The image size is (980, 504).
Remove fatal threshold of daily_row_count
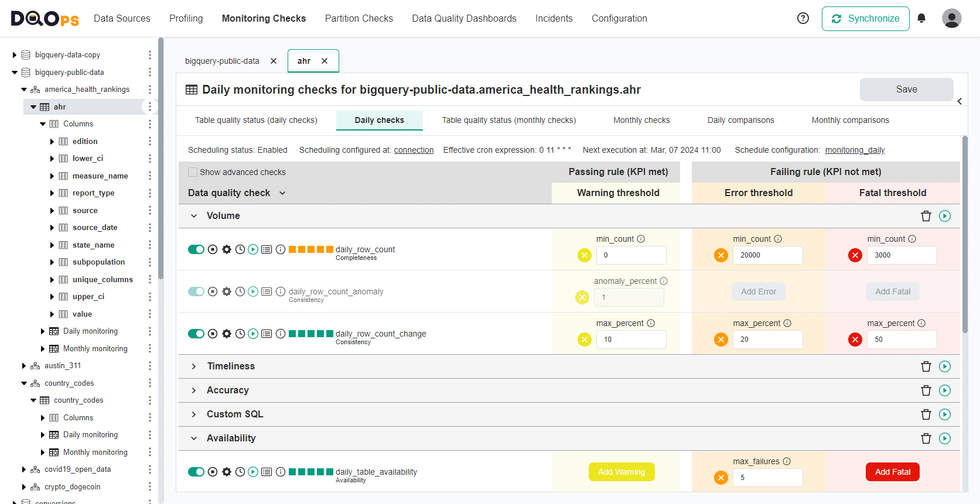855,255
